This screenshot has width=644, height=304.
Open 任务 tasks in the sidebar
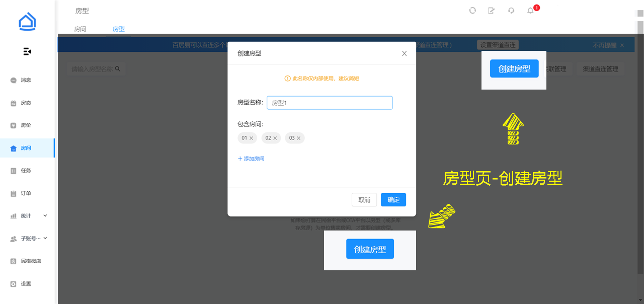point(27,171)
